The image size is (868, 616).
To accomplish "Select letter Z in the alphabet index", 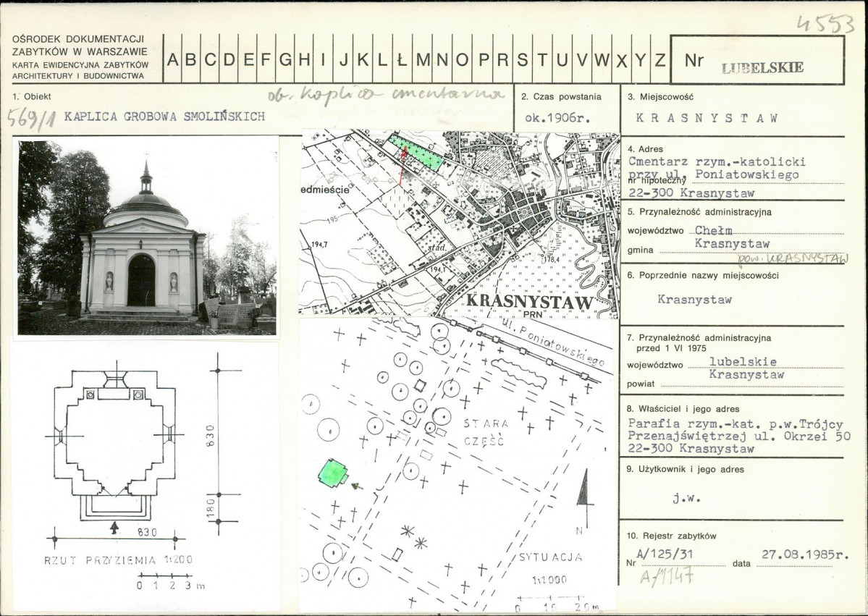I will [660, 59].
